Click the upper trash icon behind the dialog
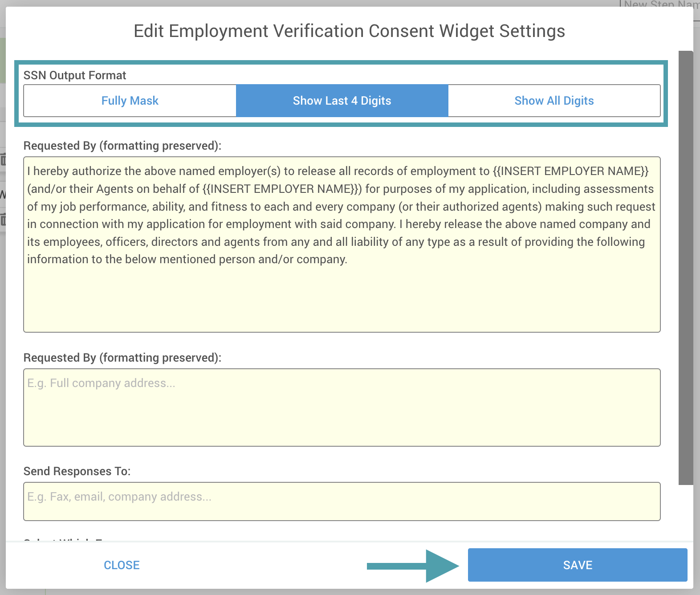700x595 pixels. tap(3, 159)
